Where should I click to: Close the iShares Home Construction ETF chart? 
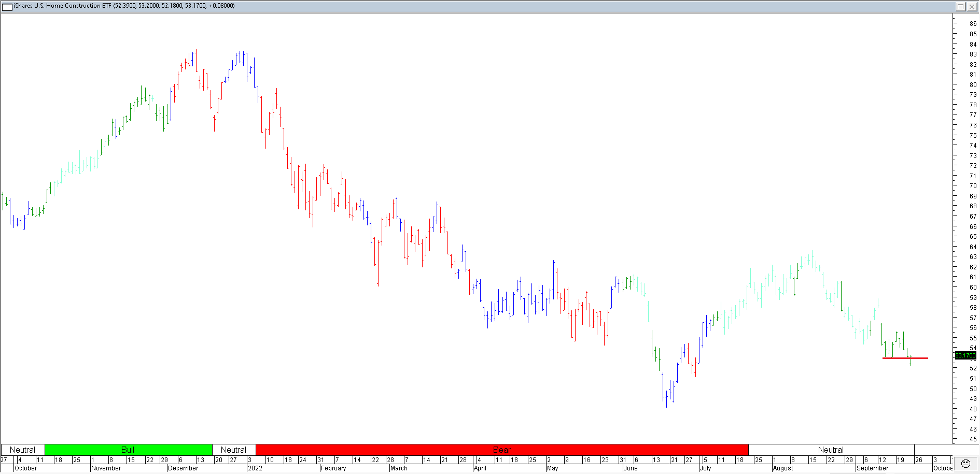coord(971,6)
